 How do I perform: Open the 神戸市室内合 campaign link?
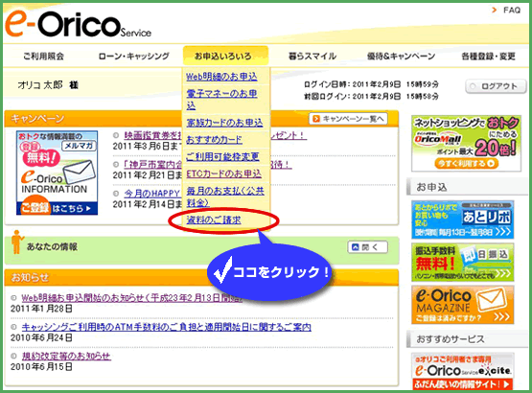pos(153,165)
